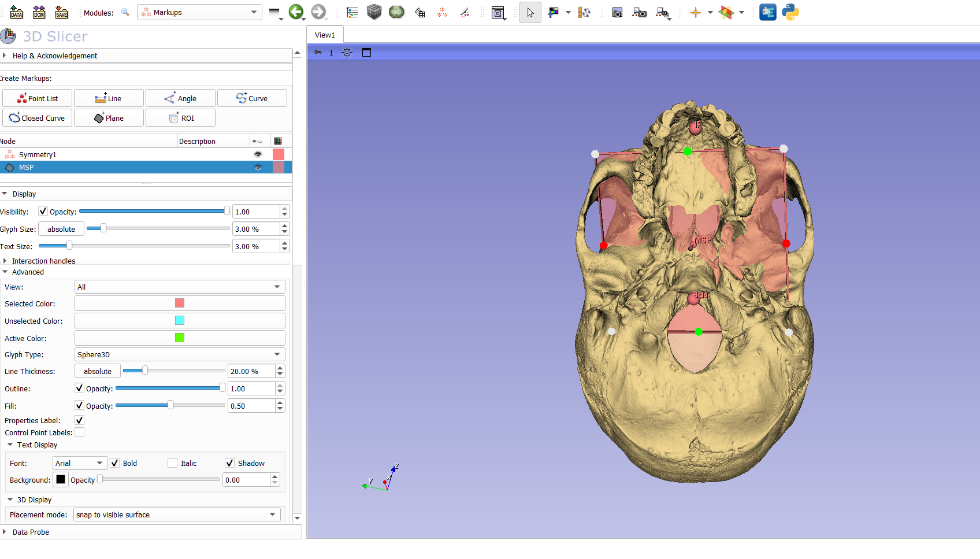Center the 3D view icon
This screenshot has width=980, height=559.
pos(347,53)
